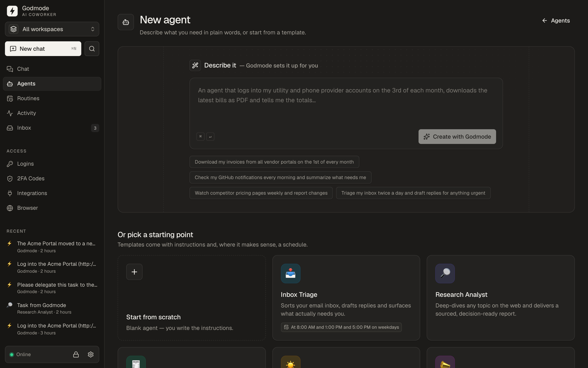Click the robot icon beside New agent

(126, 22)
